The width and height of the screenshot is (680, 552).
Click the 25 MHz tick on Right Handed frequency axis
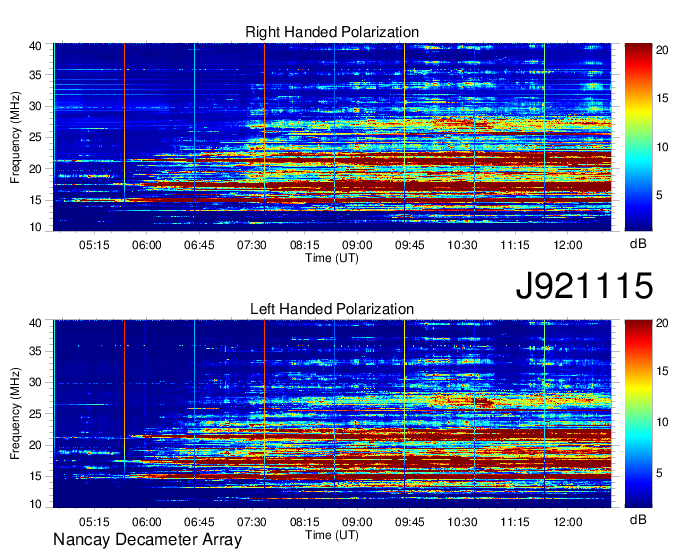[x=35, y=137]
